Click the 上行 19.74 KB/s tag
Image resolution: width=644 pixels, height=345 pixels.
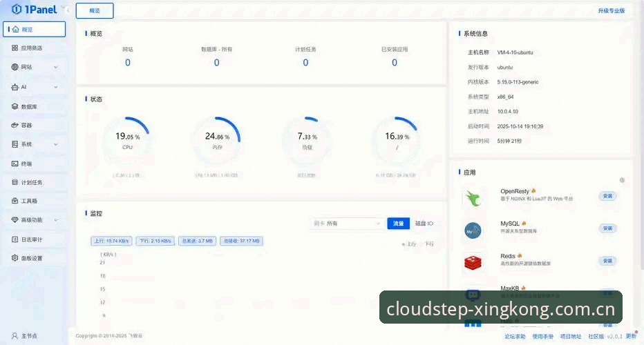coord(112,241)
